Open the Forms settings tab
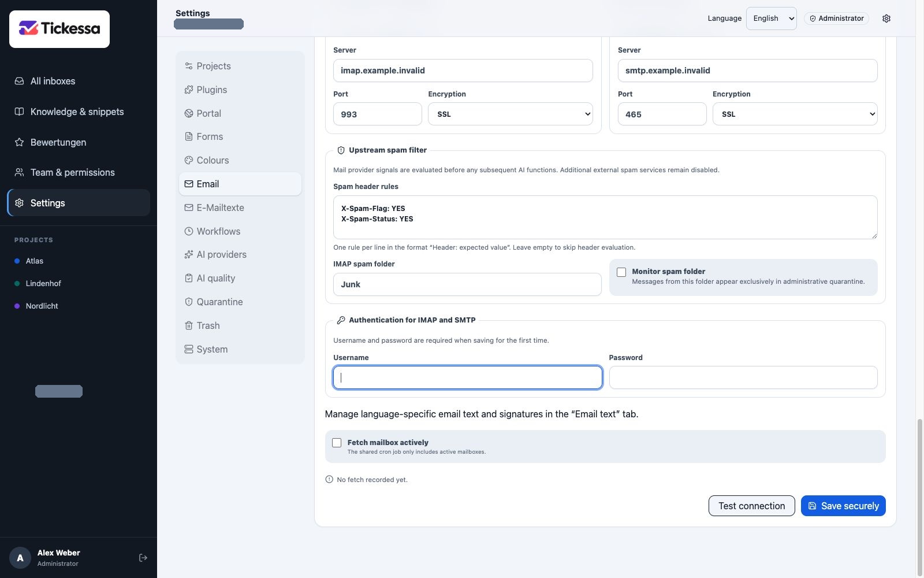 (240, 136)
